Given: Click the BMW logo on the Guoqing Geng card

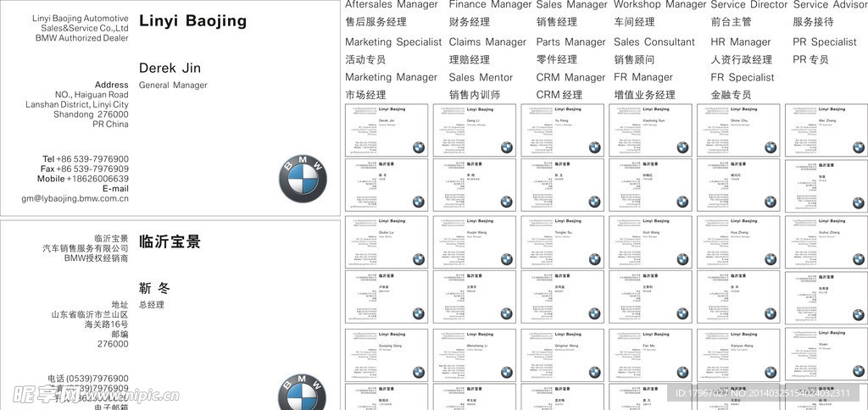Looking at the screenshot, I should point(419,373).
